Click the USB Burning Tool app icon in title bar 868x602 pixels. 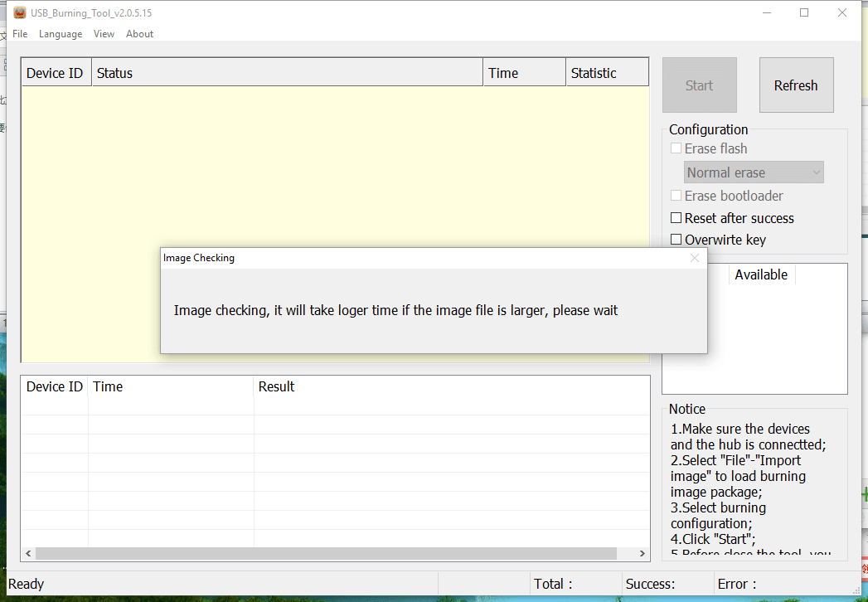click(20, 12)
